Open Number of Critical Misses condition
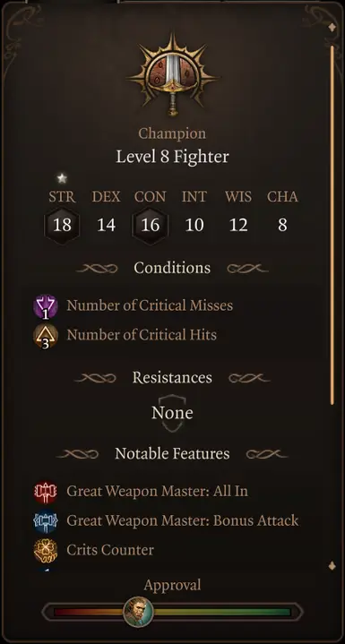Screen dimensions: 345x644 (150, 305)
